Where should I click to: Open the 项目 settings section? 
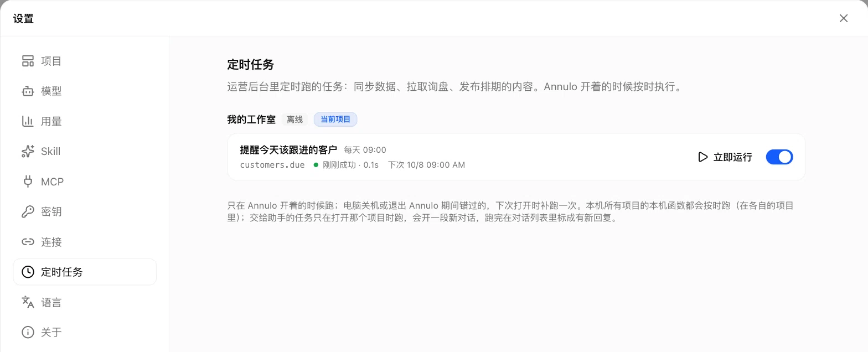85,61
